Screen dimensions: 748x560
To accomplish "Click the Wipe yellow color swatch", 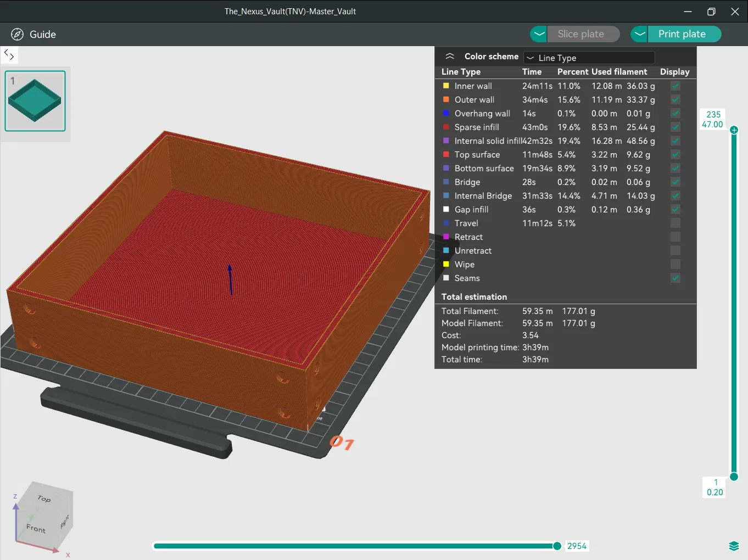I will (x=446, y=264).
